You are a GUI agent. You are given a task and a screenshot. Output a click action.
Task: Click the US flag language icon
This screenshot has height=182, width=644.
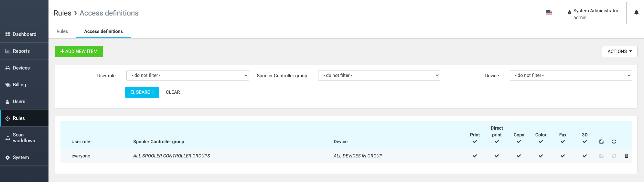pyautogui.click(x=549, y=13)
